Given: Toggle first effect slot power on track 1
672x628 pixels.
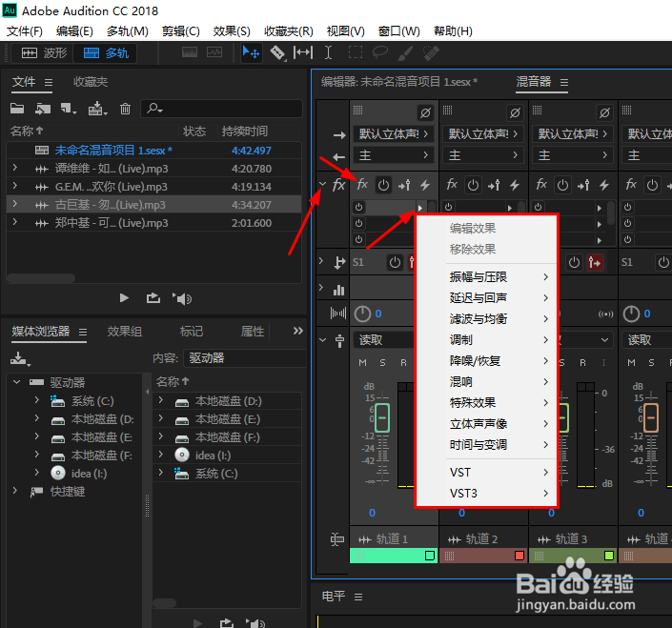Looking at the screenshot, I should [x=358, y=208].
